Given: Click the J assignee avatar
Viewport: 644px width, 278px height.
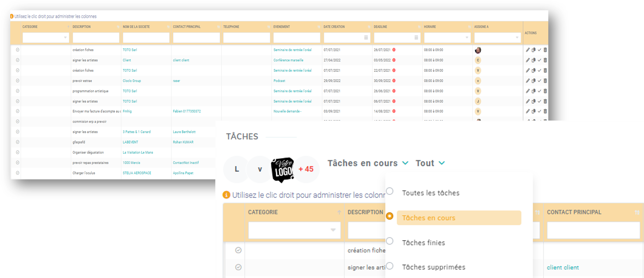Looking at the screenshot, I should click(x=478, y=101).
